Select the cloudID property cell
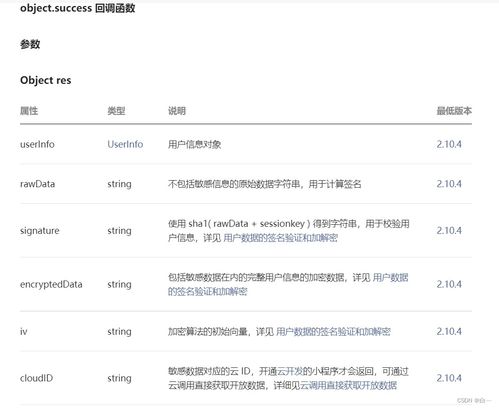499x408 pixels. (36, 378)
